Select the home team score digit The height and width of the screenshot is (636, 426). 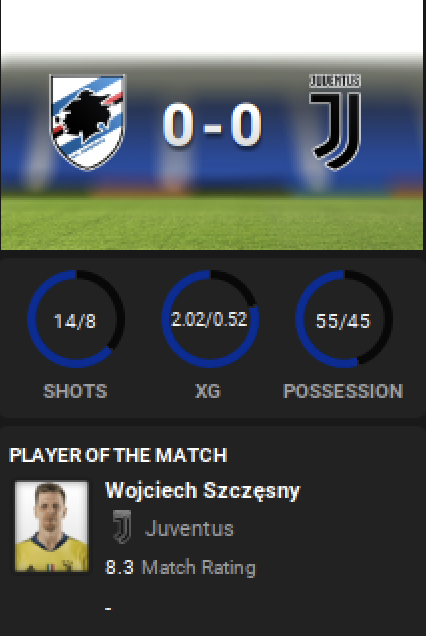pyautogui.click(x=178, y=124)
